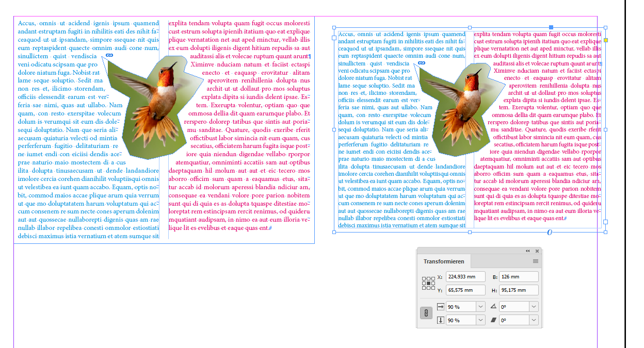
Task: Open the Transformieren panel flyout menu
Action: [x=536, y=261]
